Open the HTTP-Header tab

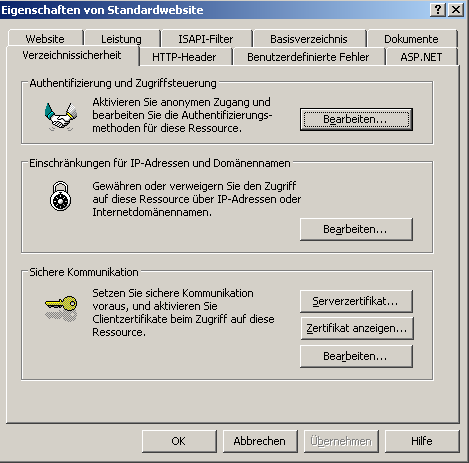pos(185,57)
